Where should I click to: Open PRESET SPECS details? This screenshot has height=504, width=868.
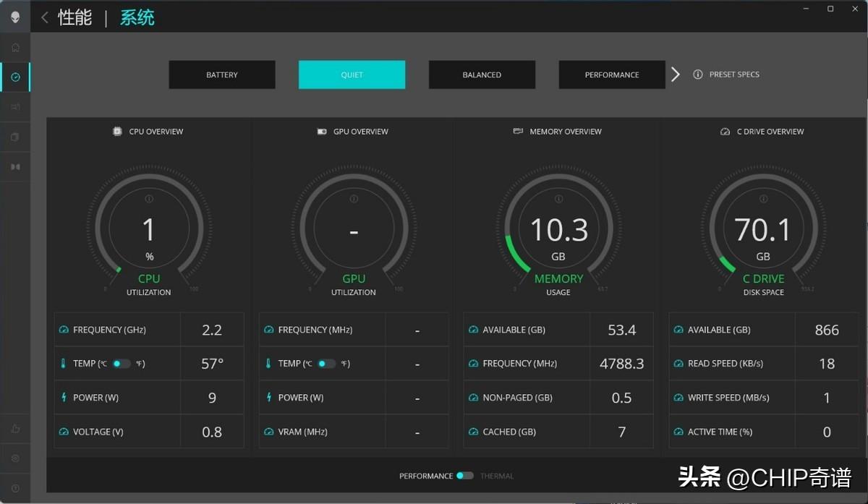click(x=727, y=74)
